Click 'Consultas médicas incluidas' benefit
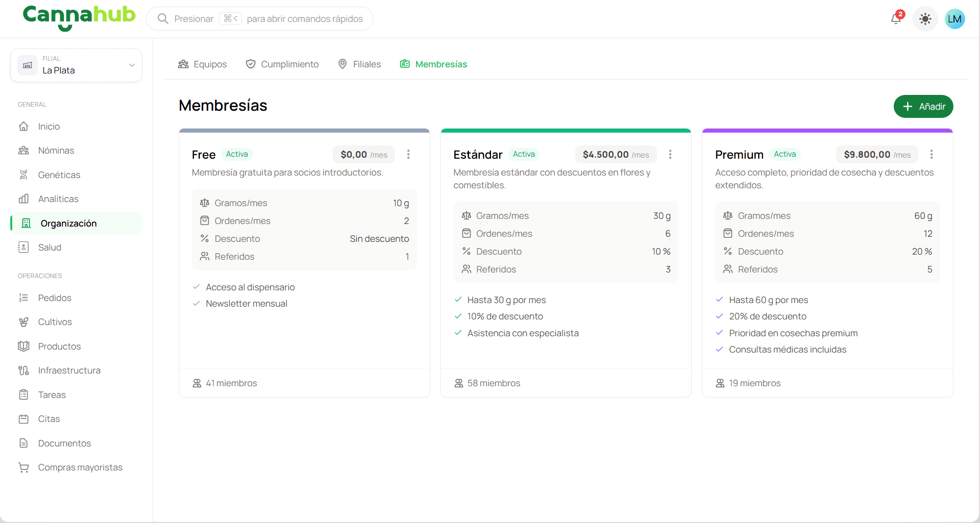The image size is (980, 523). click(x=788, y=350)
